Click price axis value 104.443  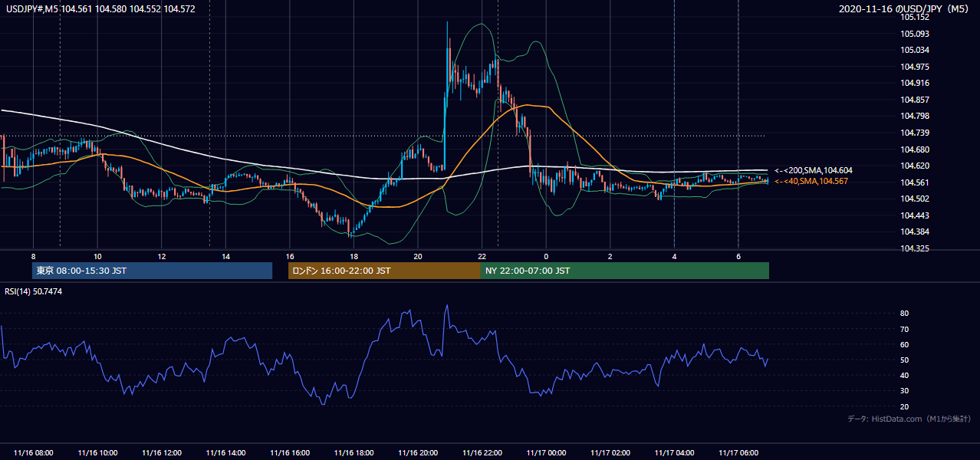coord(915,215)
